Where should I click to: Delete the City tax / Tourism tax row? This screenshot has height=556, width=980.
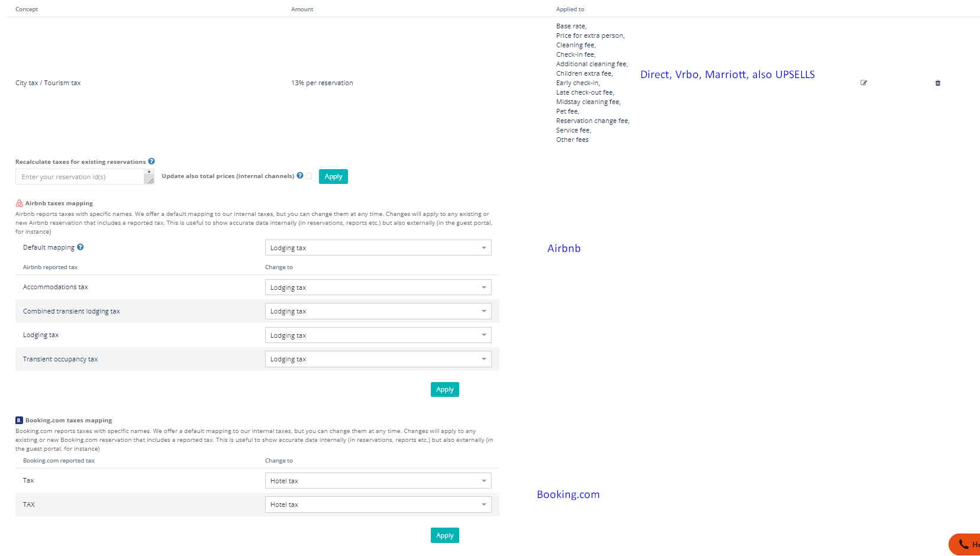point(937,83)
